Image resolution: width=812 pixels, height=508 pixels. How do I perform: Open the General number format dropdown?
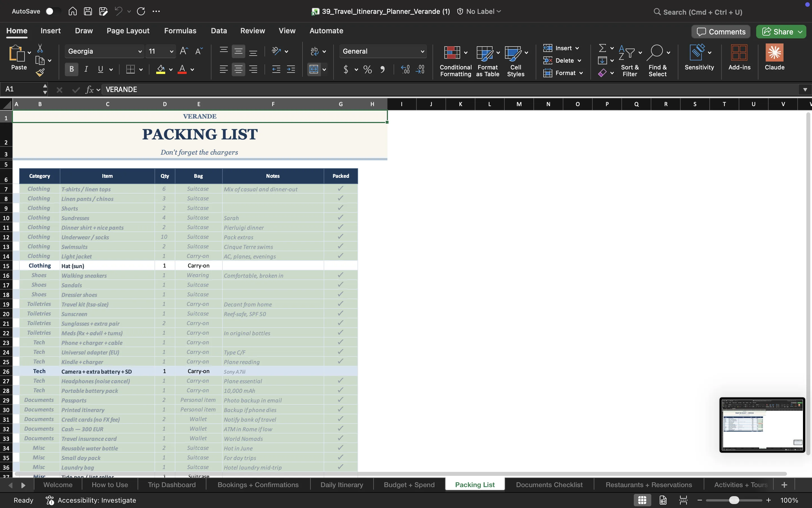pos(422,51)
